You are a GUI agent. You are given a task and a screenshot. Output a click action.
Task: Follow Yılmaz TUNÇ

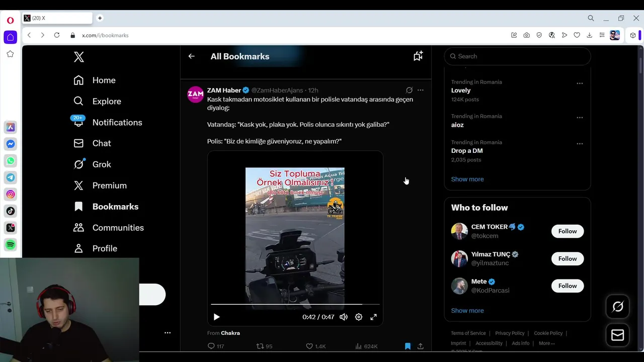[568, 258]
